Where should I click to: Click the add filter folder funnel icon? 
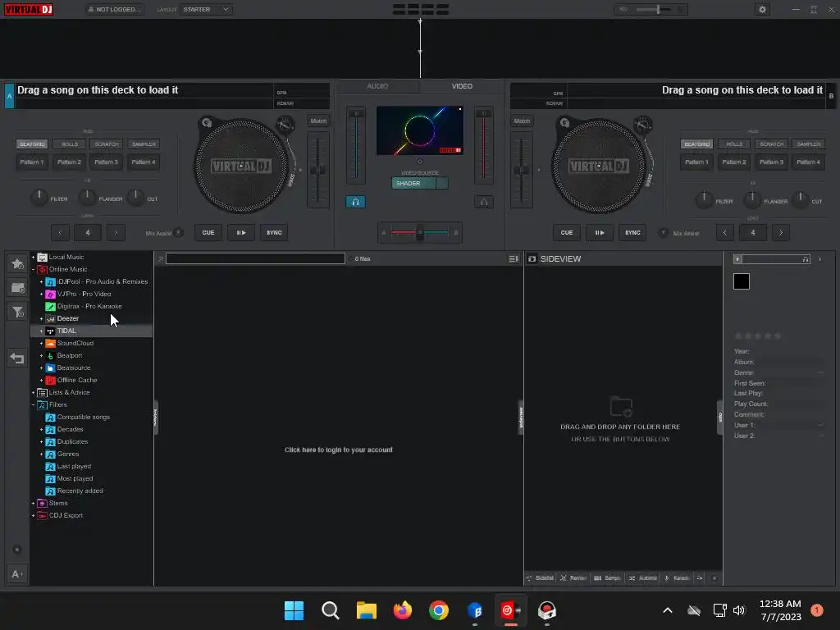[17, 312]
